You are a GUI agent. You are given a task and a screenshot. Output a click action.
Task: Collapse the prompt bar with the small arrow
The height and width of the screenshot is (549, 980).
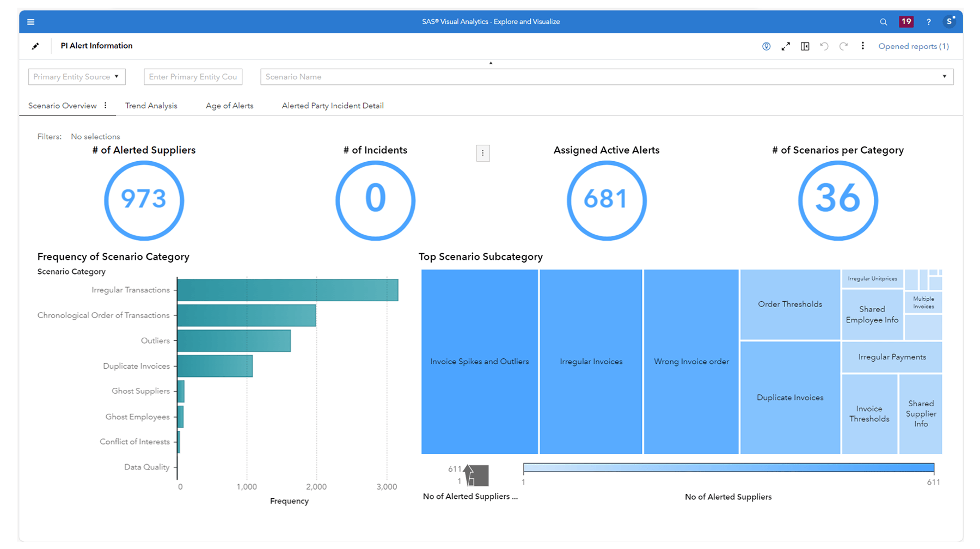click(x=491, y=63)
